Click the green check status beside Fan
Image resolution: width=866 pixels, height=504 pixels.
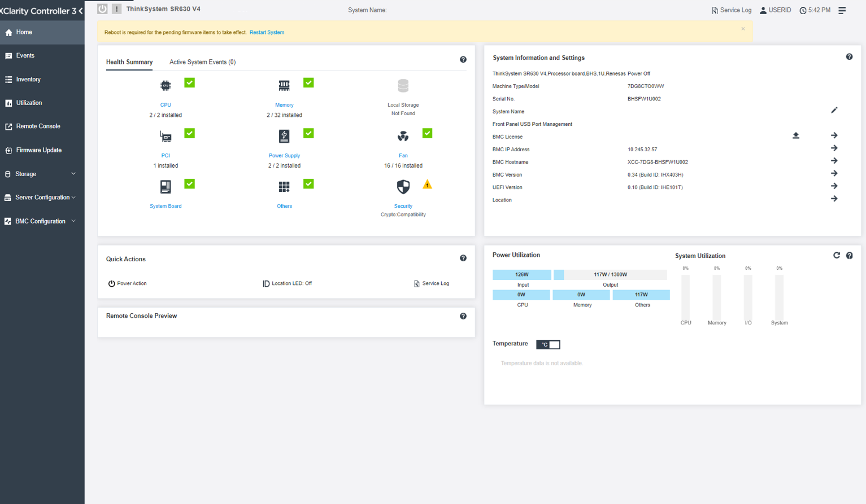[428, 133]
